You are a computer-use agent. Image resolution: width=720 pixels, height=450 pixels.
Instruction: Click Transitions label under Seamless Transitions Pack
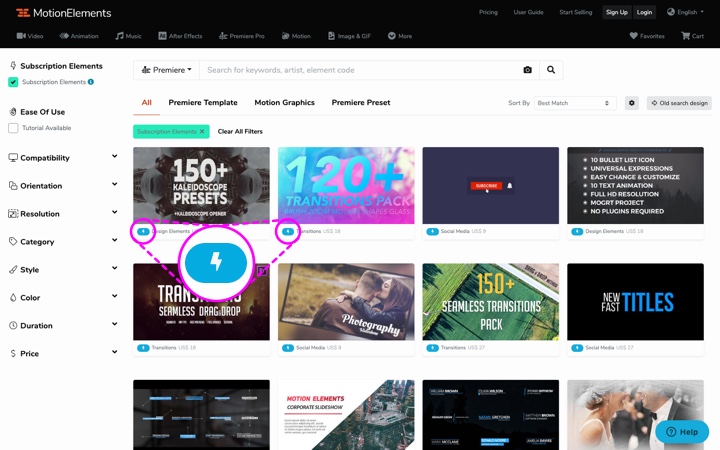click(x=453, y=348)
